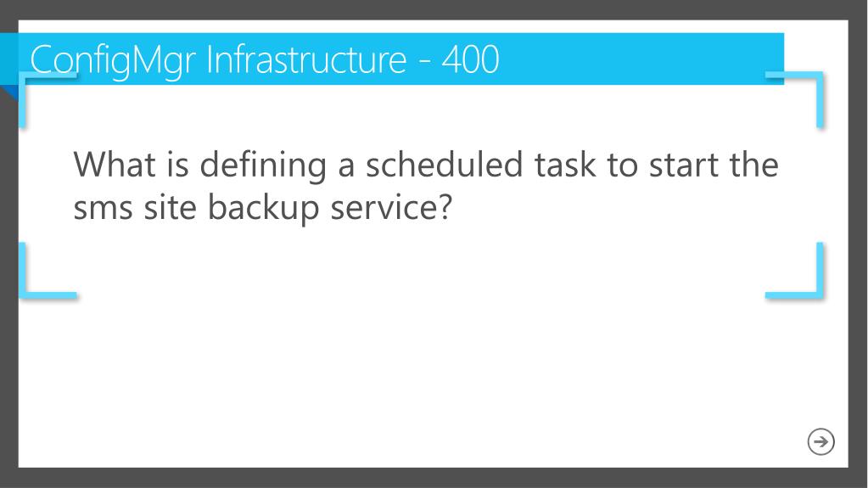Click the "400" point value in the title
868x488 pixels.
[x=471, y=59]
